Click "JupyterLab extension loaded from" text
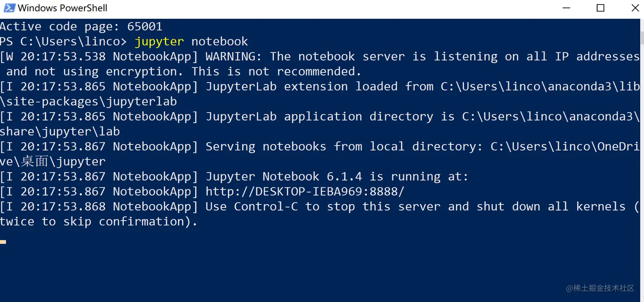The width and height of the screenshot is (644, 302). (x=319, y=86)
